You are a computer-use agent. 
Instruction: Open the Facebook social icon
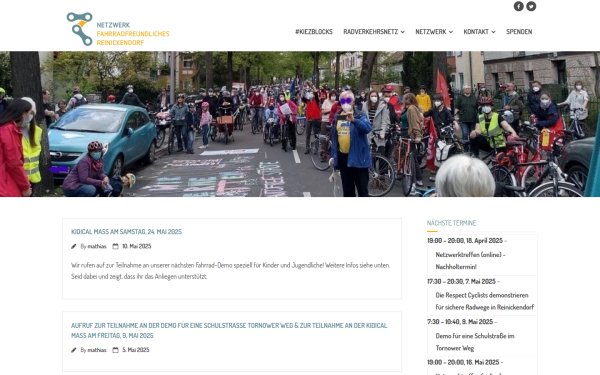pyautogui.click(x=518, y=6)
